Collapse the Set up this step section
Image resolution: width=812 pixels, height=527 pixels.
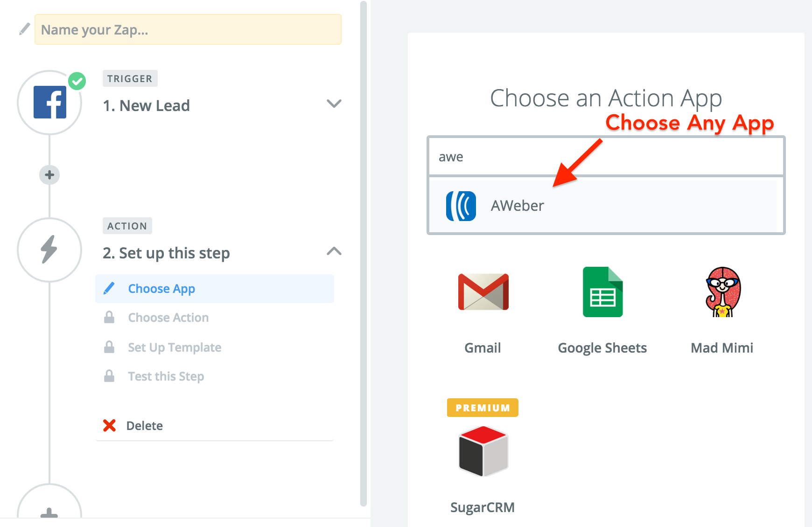pos(334,251)
